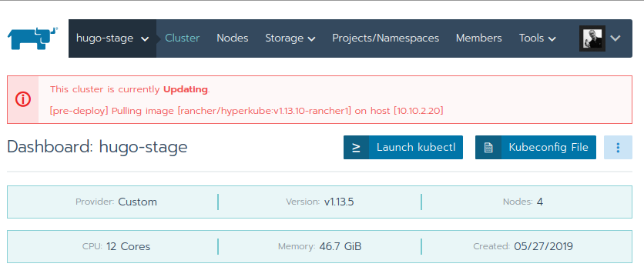Viewport: 644px width, 277px height.
Task: Open the hugo-stage cluster selector dropdown
Action: (112, 38)
